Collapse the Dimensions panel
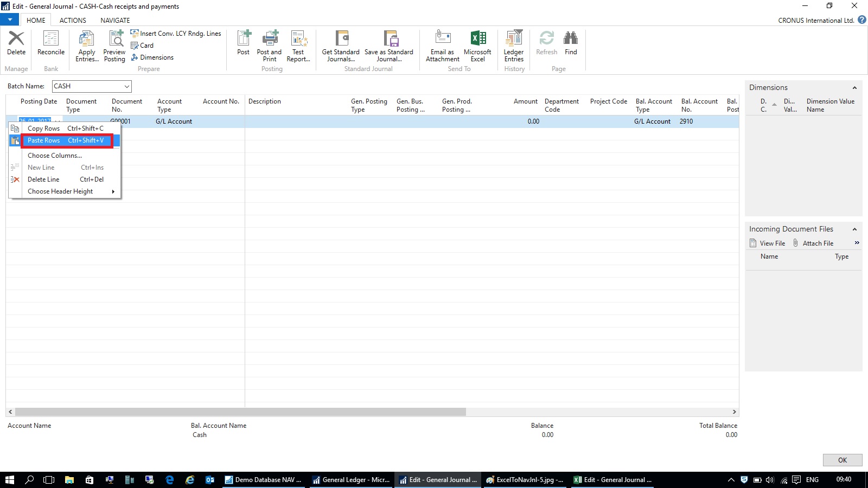 point(854,88)
